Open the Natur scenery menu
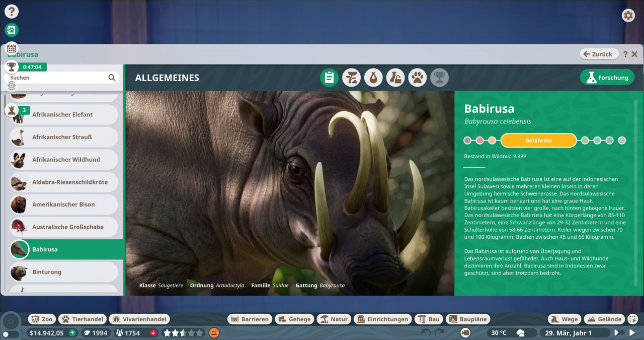The width and height of the screenshot is (644, 340). click(x=335, y=319)
